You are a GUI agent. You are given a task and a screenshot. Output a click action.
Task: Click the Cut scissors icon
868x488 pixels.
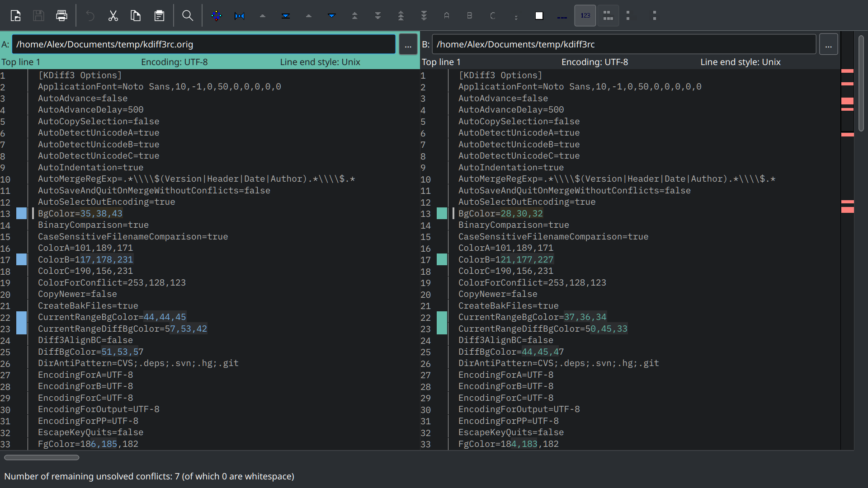coord(113,16)
